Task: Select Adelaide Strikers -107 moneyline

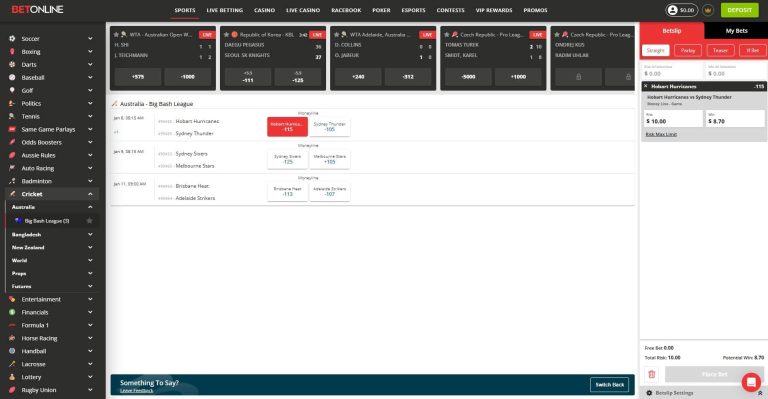Action: click(330, 191)
